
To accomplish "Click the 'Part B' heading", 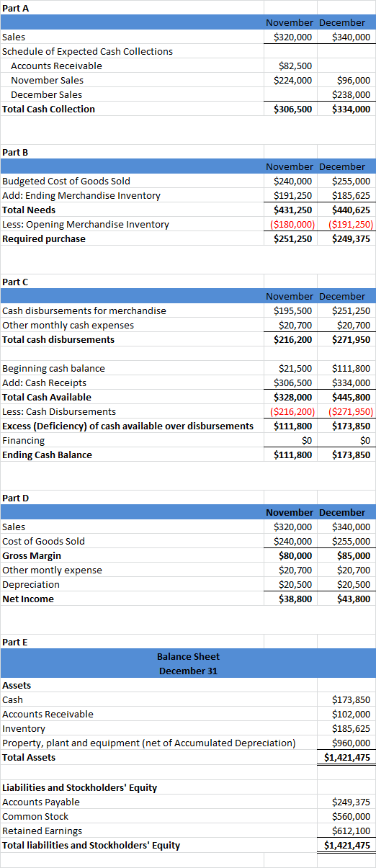I will 16,152.
